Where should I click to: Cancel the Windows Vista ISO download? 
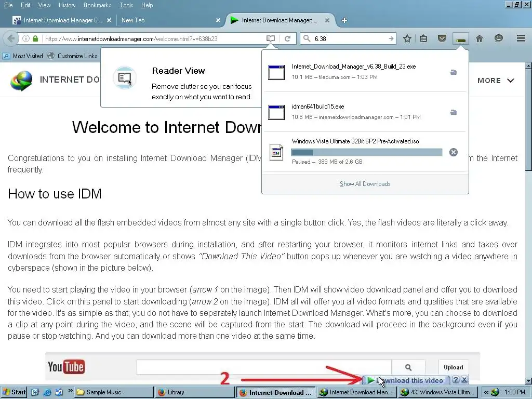453,152
